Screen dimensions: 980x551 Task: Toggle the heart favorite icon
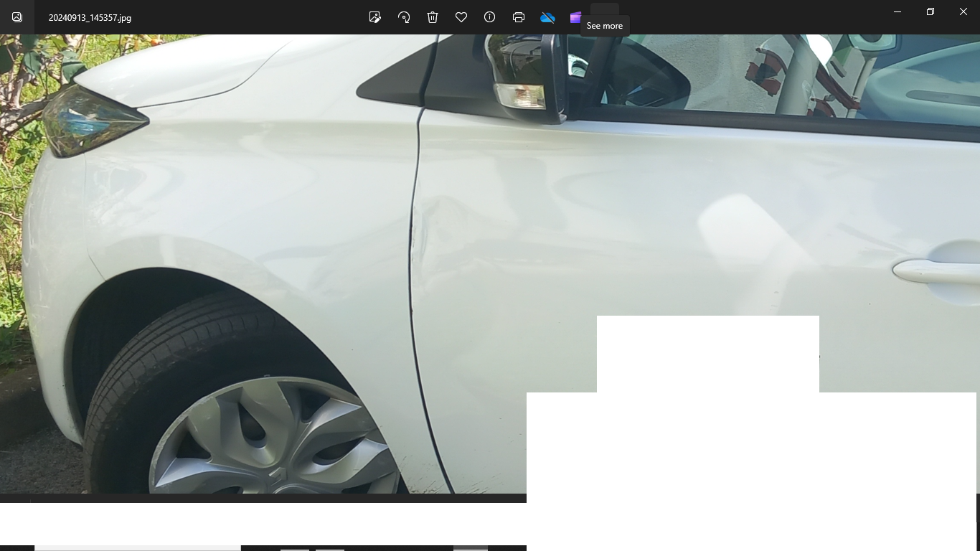461,17
